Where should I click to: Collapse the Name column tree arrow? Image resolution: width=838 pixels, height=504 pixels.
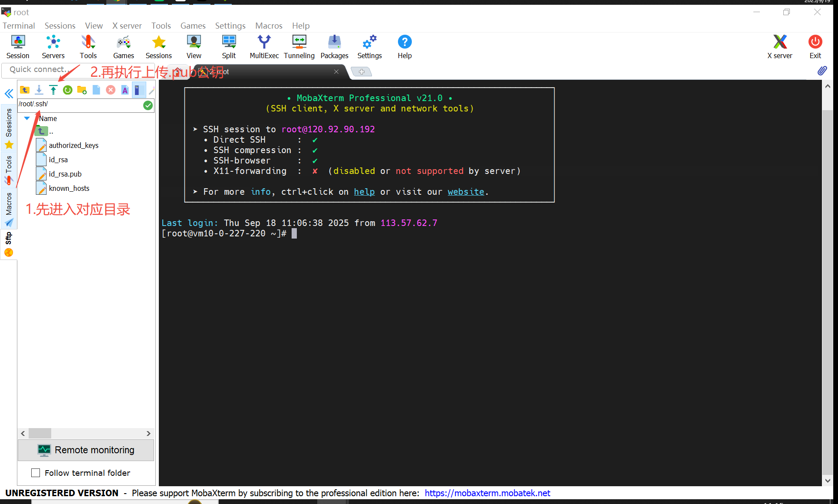27,118
